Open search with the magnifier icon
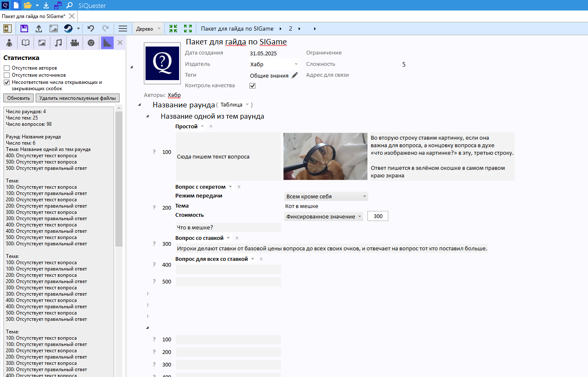 point(70,5)
